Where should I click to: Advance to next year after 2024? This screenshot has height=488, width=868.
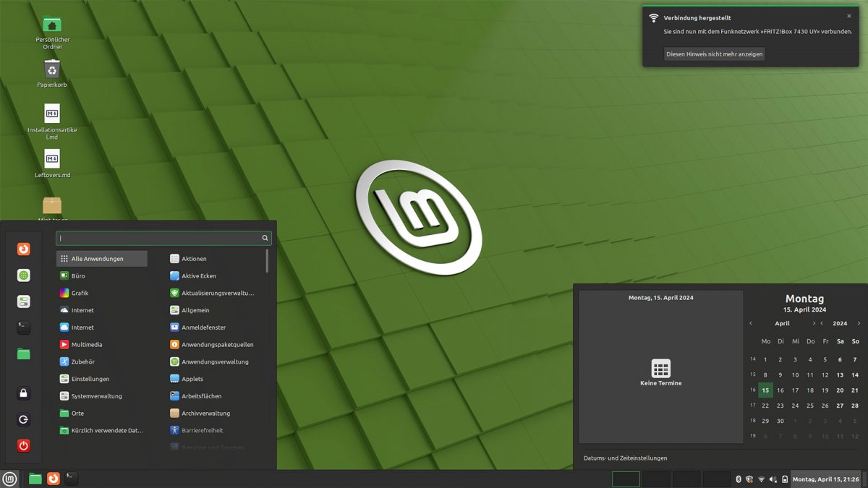(x=859, y=324)
